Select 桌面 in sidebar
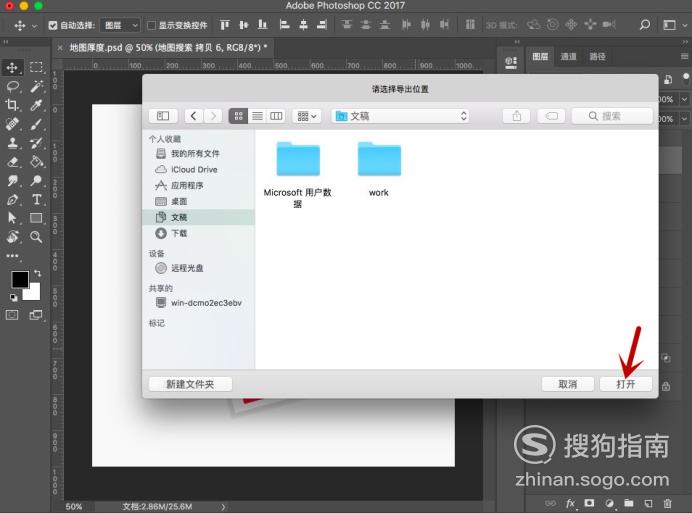Image resolution: width=692 pixels, height=513 pixels. click(199, 201)
